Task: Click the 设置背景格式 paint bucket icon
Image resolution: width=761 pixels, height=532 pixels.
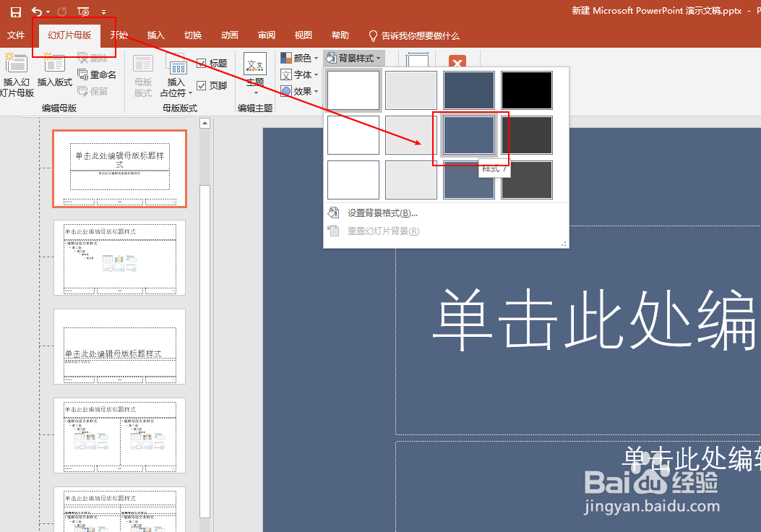Action: tap(333, 213)
